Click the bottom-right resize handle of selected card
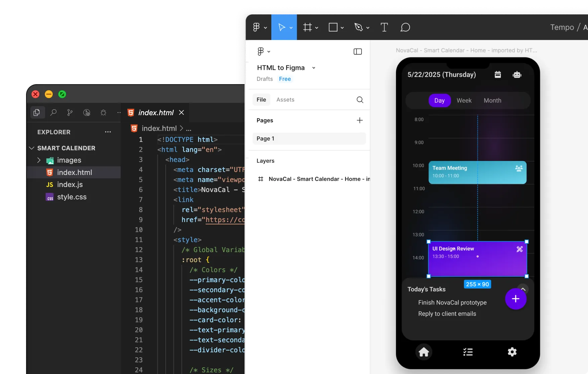The width and height of the screenshot is (588, 374). 527,276
